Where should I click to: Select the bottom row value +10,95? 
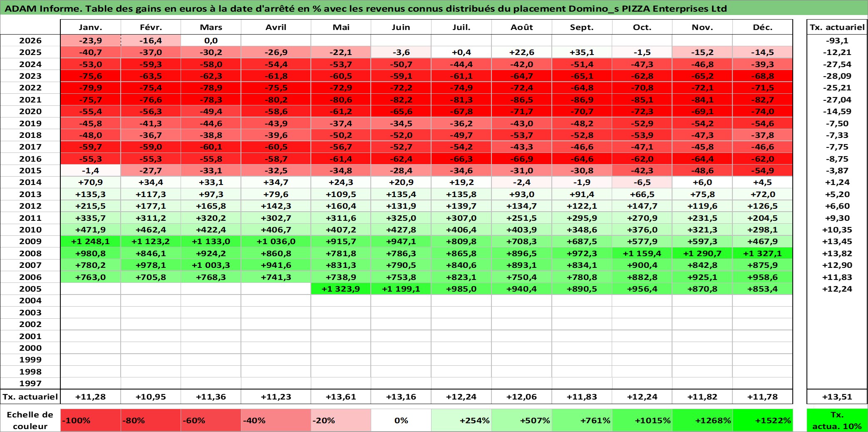pos(151,397)
